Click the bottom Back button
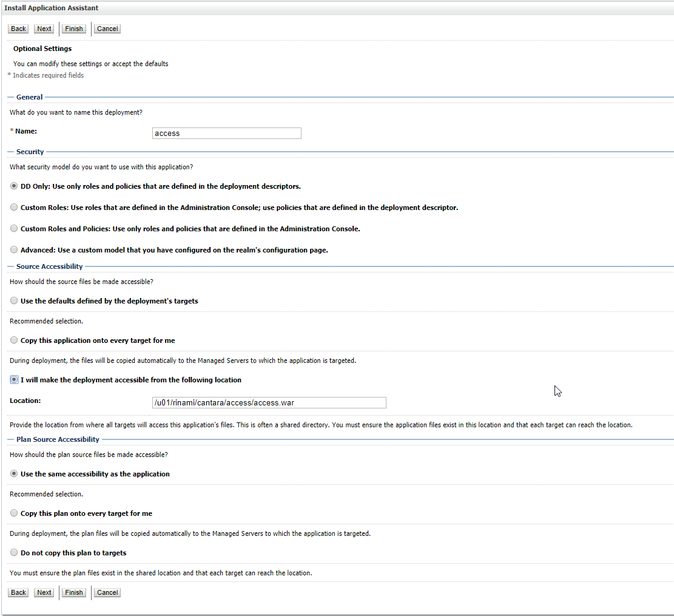This screenshot has height=616, width=674. click(x=18, y=592)
